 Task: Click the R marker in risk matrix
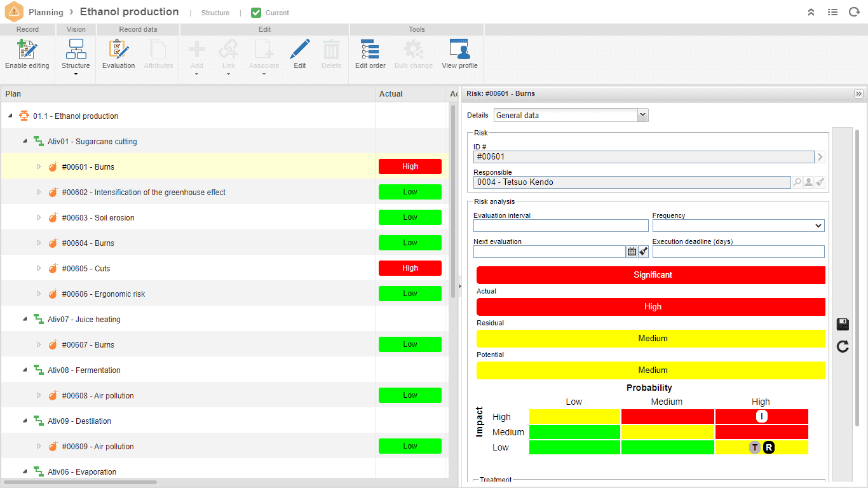[x=768, y=447]
